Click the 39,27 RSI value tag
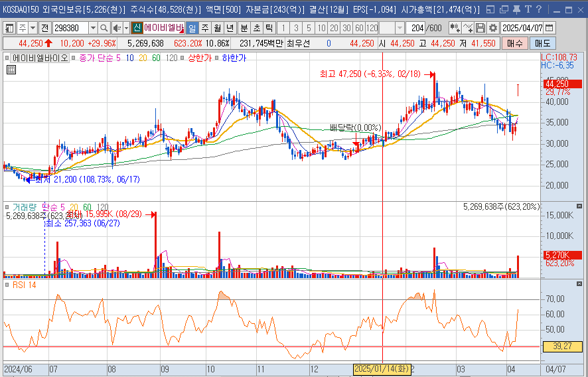The height and width of the screenshot is (377, 588). click(561, 346)
